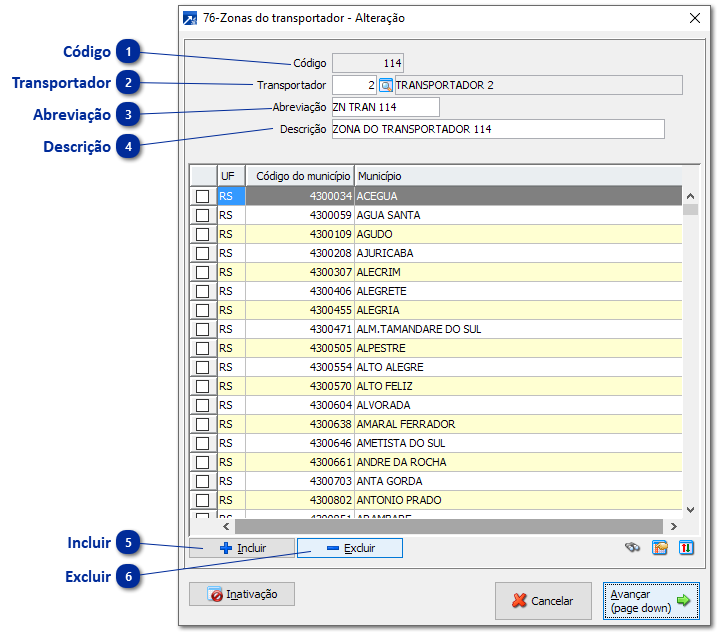Viewport: 724px width, 637px height.
Task: Click municipality code 4300455
Action: 300,310
